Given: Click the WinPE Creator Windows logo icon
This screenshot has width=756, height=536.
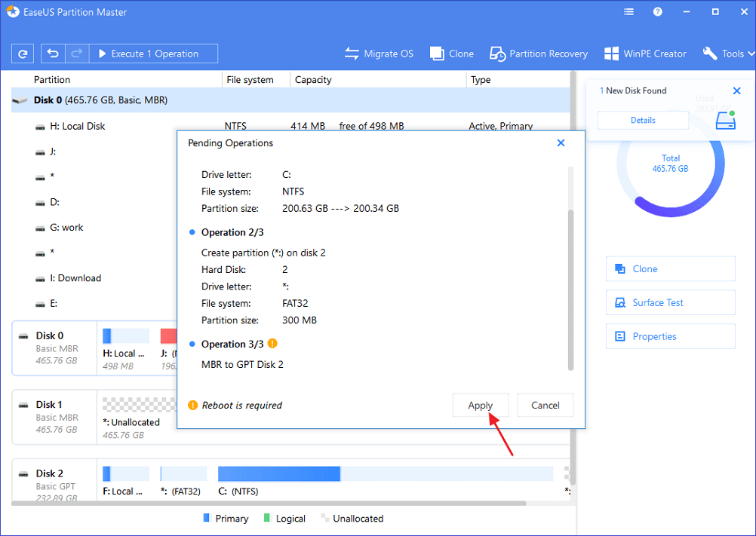Looking at the screenshot, I should 611,54.
